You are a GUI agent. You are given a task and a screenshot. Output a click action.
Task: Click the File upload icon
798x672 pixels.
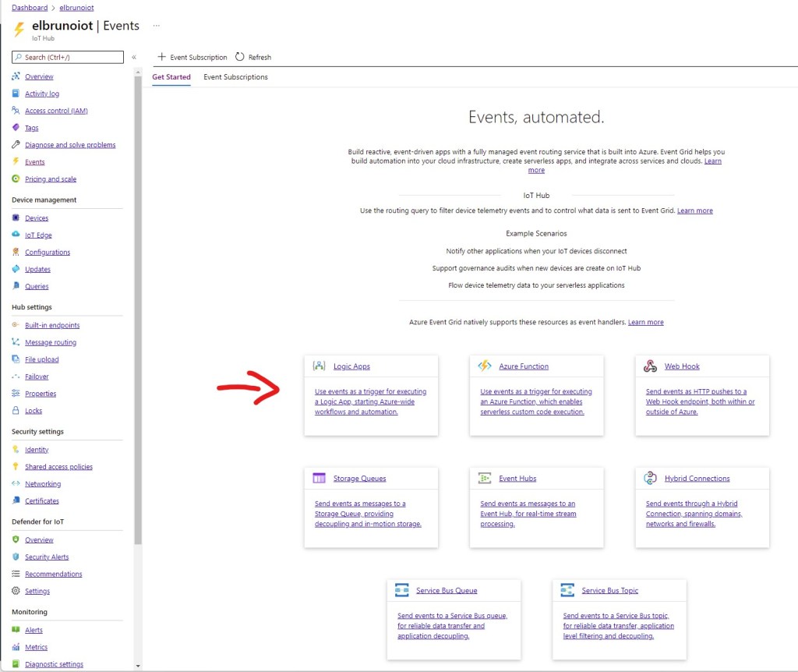pyautogui.click(x=16, y=359)
